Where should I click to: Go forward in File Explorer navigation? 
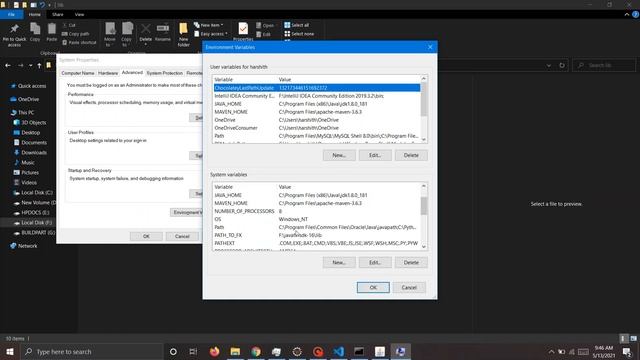[20, 65]
